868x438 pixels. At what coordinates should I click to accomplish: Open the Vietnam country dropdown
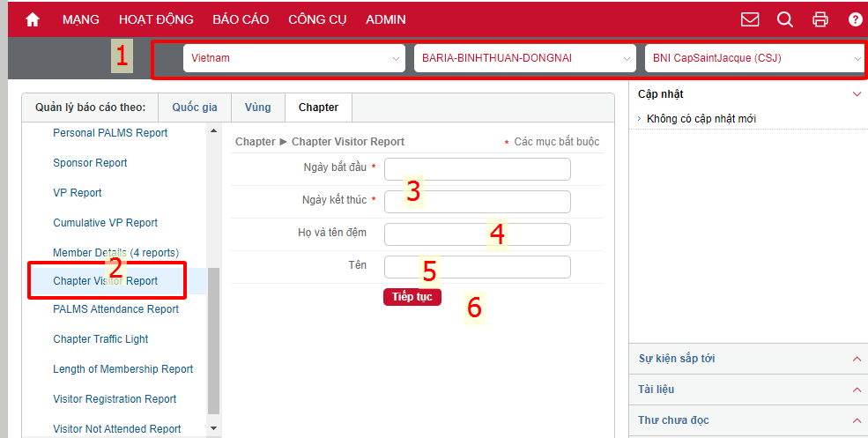(x=294, y=58)
